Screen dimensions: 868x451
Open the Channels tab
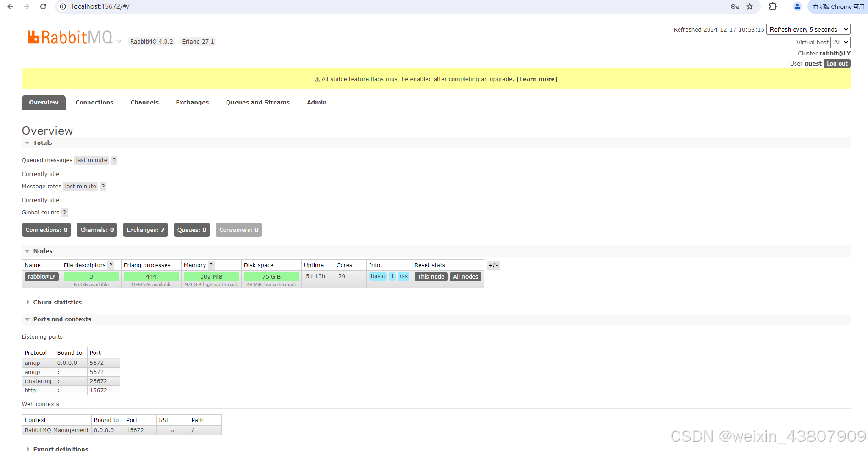coord(144,102)
